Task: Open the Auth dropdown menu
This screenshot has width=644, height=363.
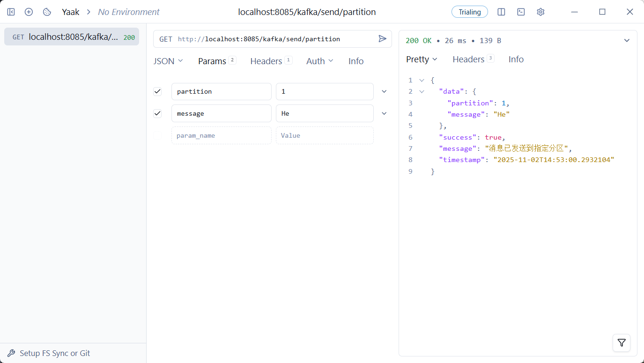Action: pos(319,61)
